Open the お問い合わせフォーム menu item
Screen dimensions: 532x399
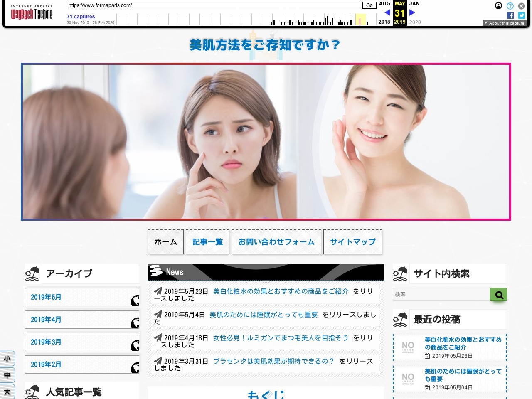click(x=276, y=242)
